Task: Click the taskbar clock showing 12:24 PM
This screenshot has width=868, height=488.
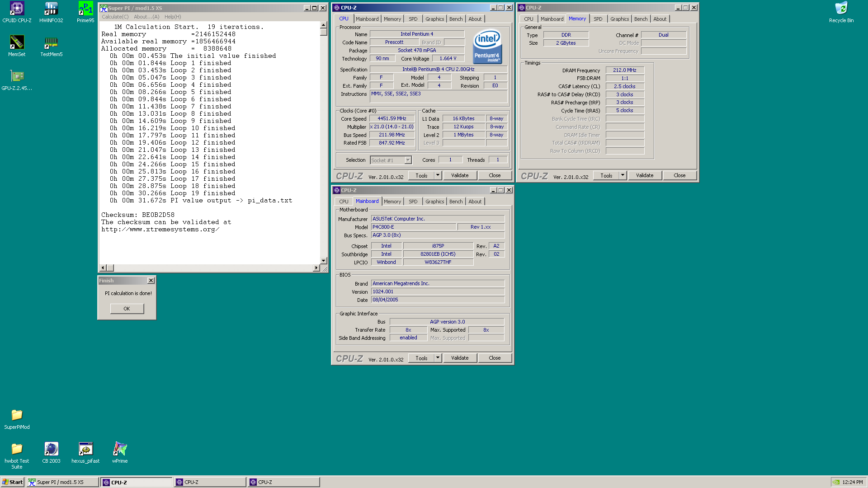Action: [853, 482]
